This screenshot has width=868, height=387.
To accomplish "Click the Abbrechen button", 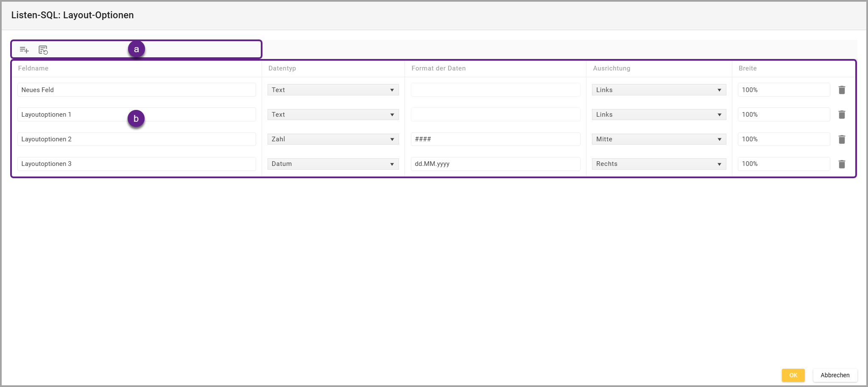I will [x=835, y=375].
